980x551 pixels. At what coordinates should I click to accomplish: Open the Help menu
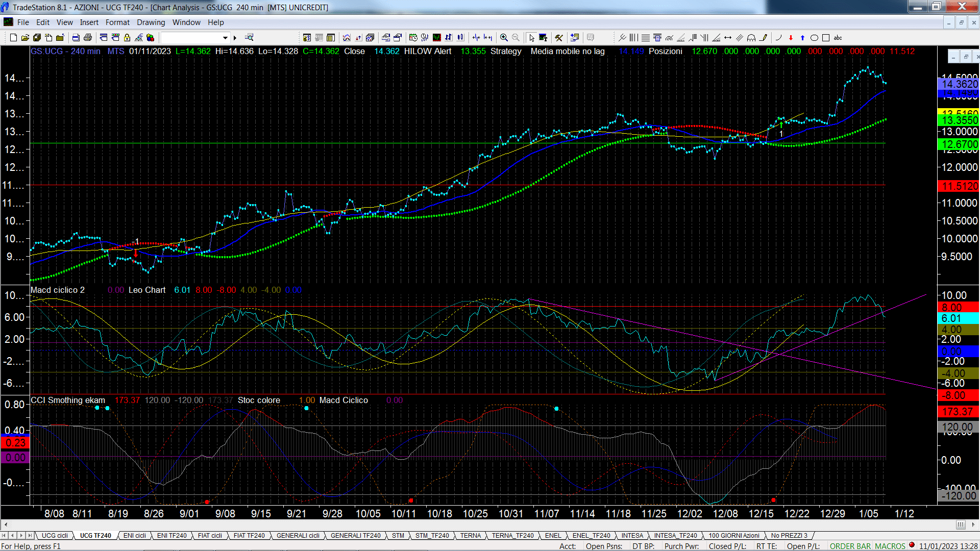215,22
